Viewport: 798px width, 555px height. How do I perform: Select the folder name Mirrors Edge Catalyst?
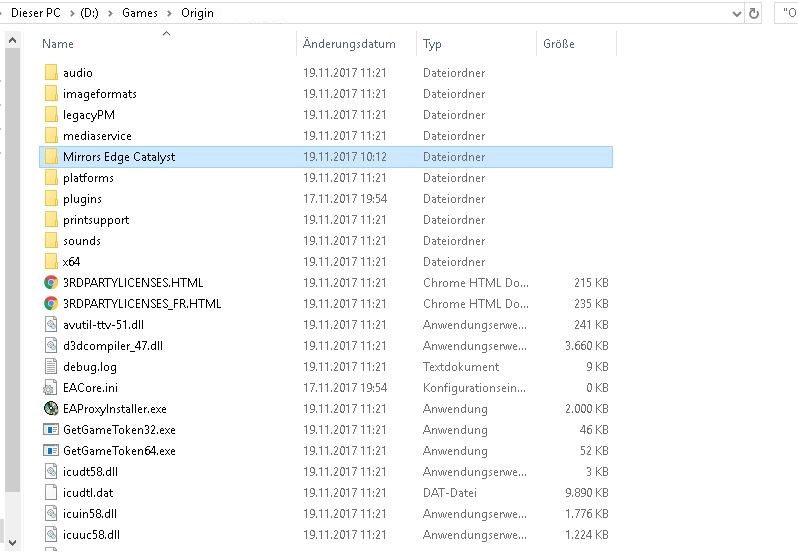119,157
